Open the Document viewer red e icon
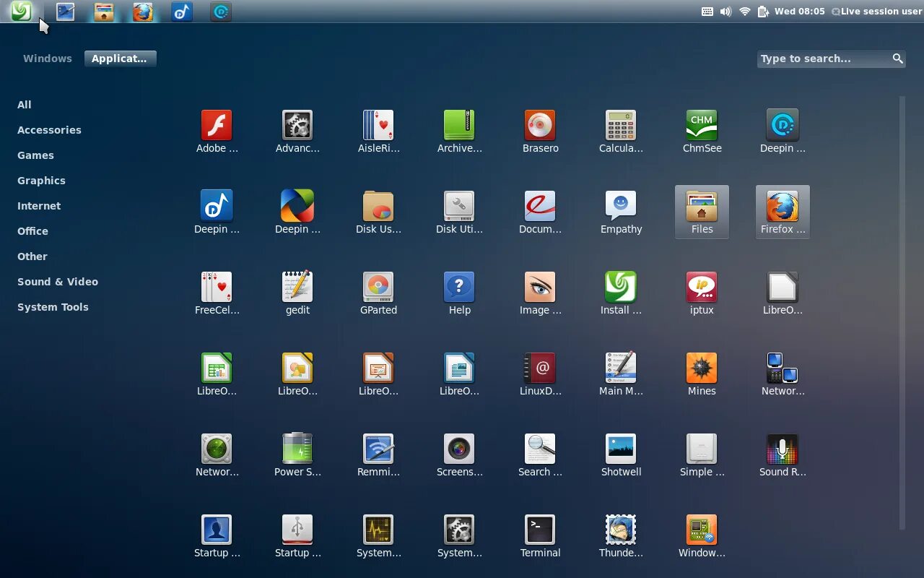924x578 pixels. [x=540, y=207]
